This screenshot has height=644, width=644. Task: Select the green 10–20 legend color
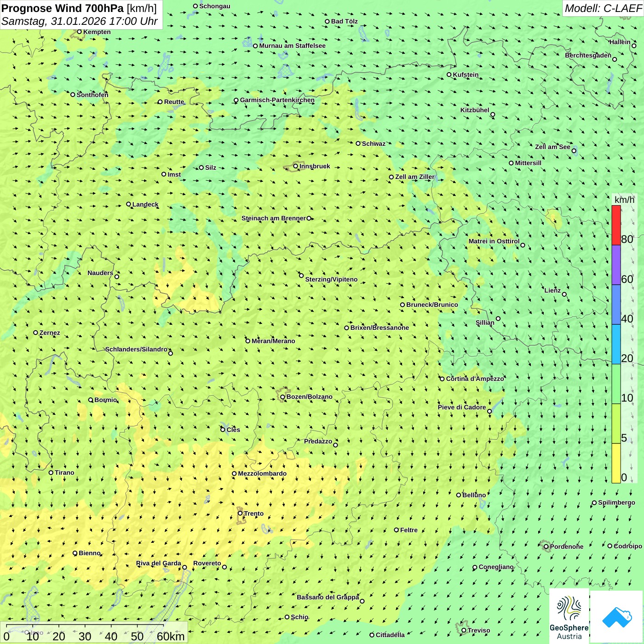coord(616,384)
